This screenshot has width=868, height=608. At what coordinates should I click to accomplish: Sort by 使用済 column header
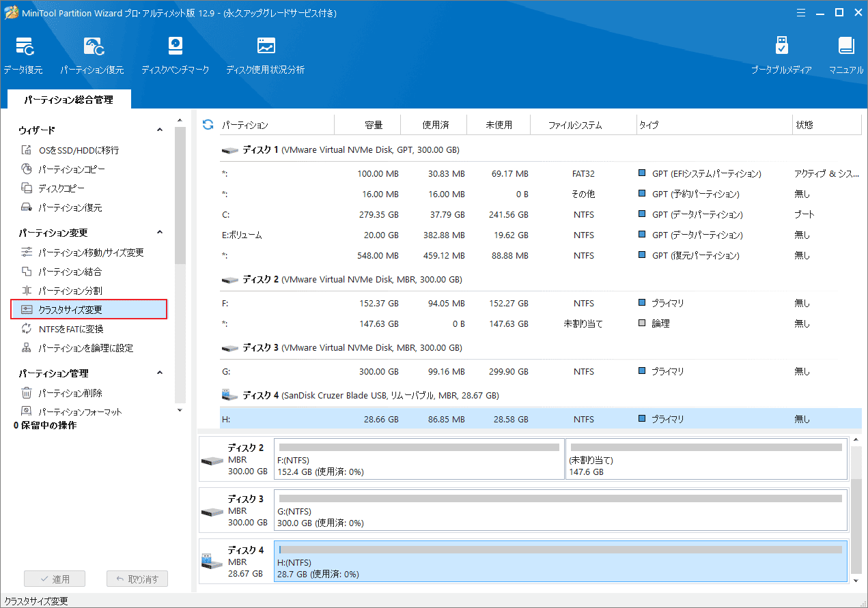[434, 125]
